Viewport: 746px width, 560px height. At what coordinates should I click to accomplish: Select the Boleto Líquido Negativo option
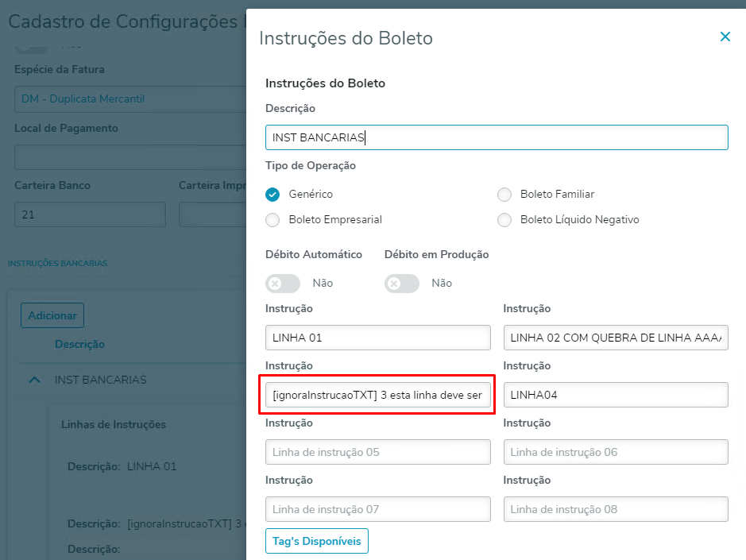[x=504, y=220]
